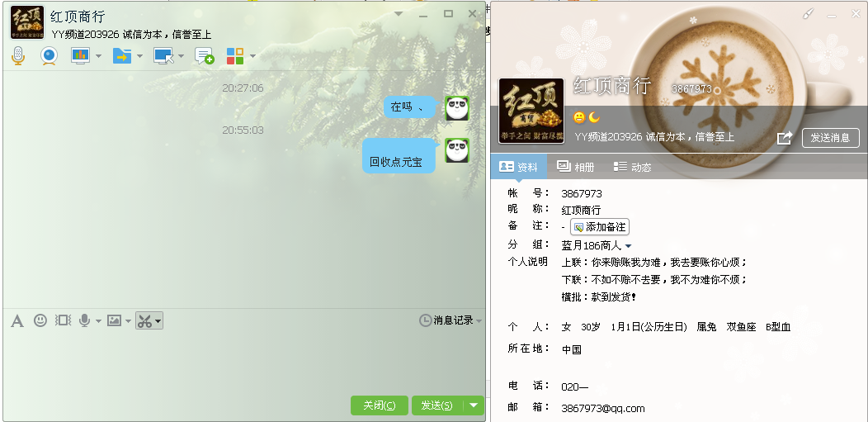Start a video call with the webcam icon
Image resolution: width=868 pixels, height=422 pixels.
tap(50, 55)
